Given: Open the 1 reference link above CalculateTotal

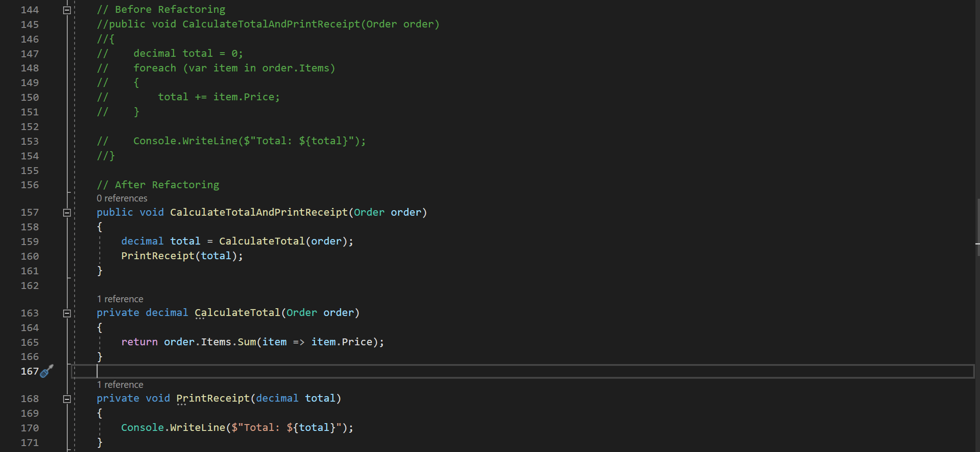Looking at the screenshot, I should (120, 299).
